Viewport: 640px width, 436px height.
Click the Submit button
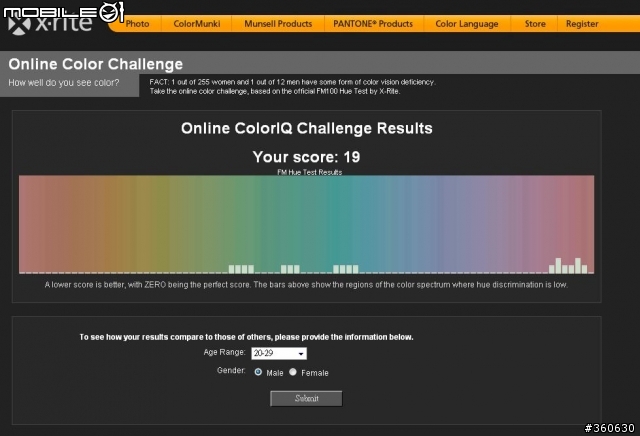click(306, 398)
